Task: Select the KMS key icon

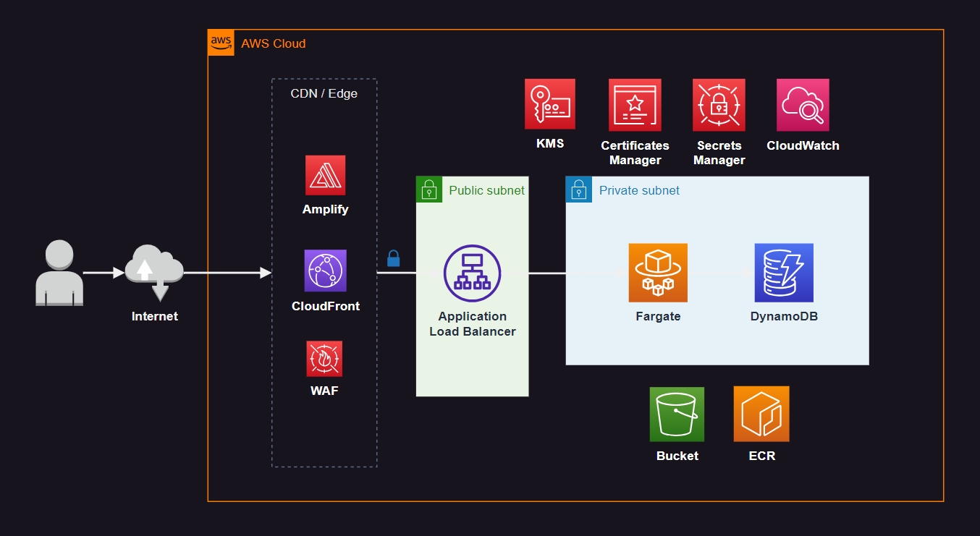Action: [550, 104]
